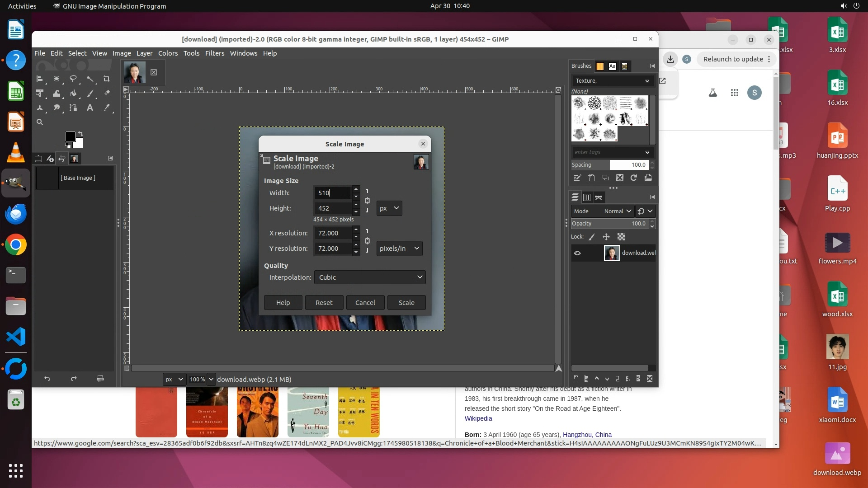
Task: Click the Scale button
Action: coord(406,303)
